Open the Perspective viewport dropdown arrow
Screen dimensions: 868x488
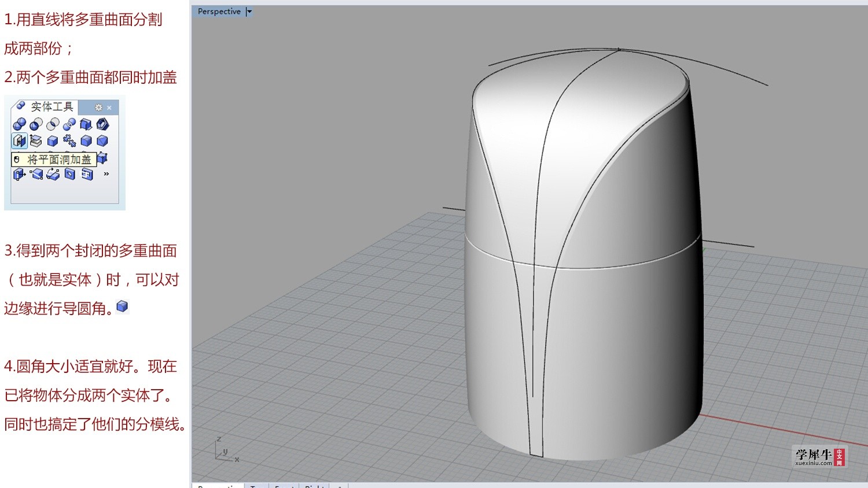249,12
